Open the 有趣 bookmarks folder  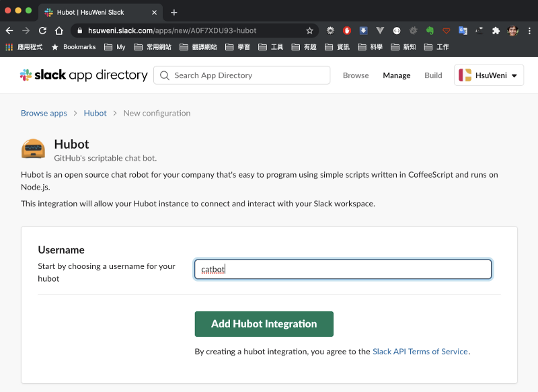coord(304,47)
